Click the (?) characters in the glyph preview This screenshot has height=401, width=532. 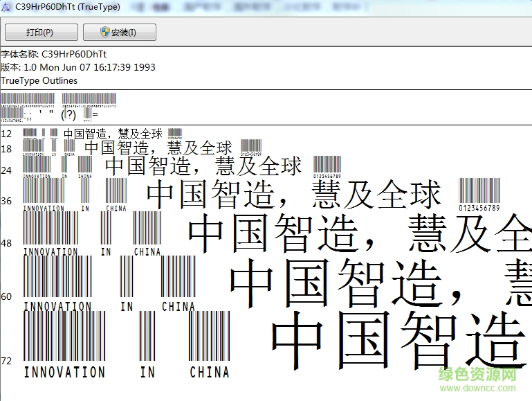68,114
